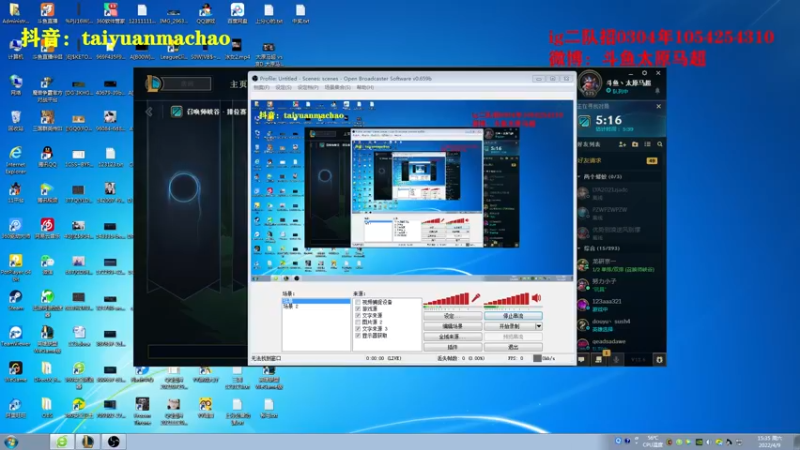Click the OBS preview canvas
This screenshot has height=450, width=800.
tap(413, 190)
